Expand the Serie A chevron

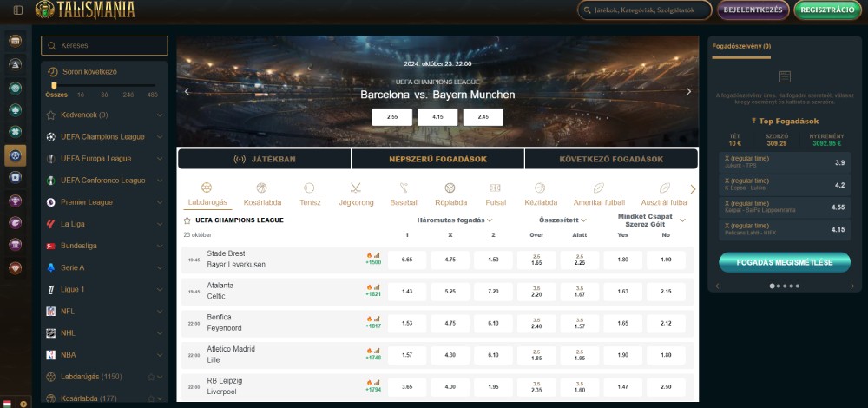(x=160, y=268)
